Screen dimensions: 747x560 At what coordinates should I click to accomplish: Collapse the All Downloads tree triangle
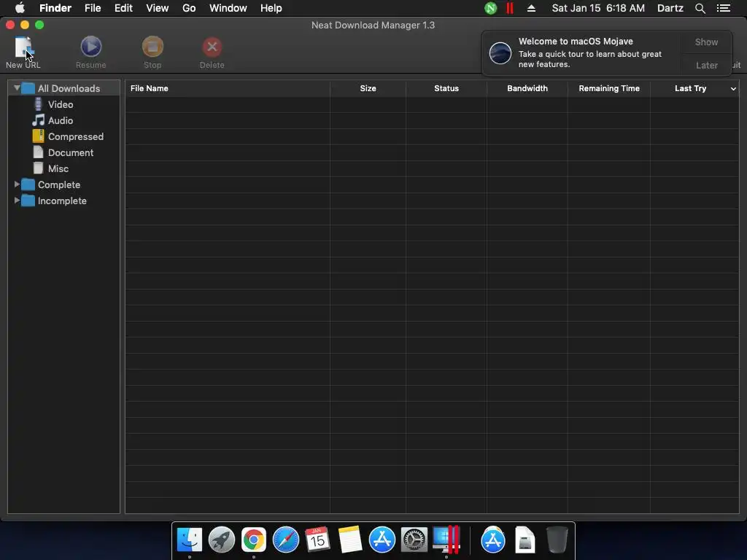pos(17,88)
